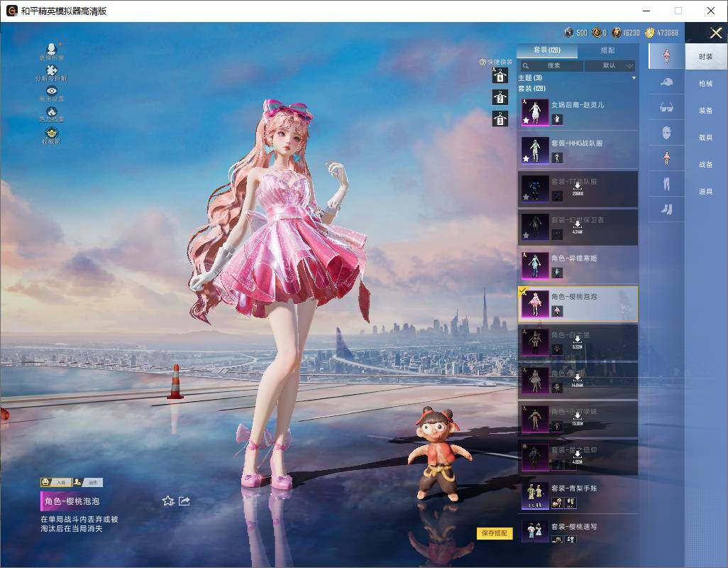Screen dimensions: 728x568
Task: Open 载具 side tab
Action: coord(706,138)
